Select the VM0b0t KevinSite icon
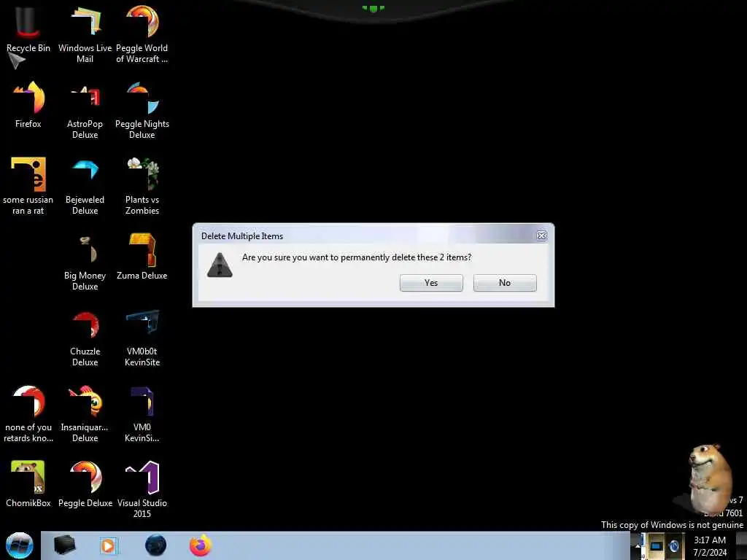The width and height of the screenshot is (747, 560). coord(142,338)
